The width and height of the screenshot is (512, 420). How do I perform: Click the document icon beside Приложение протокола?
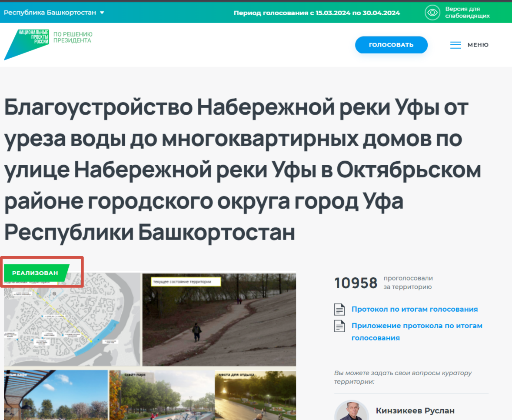339,326
